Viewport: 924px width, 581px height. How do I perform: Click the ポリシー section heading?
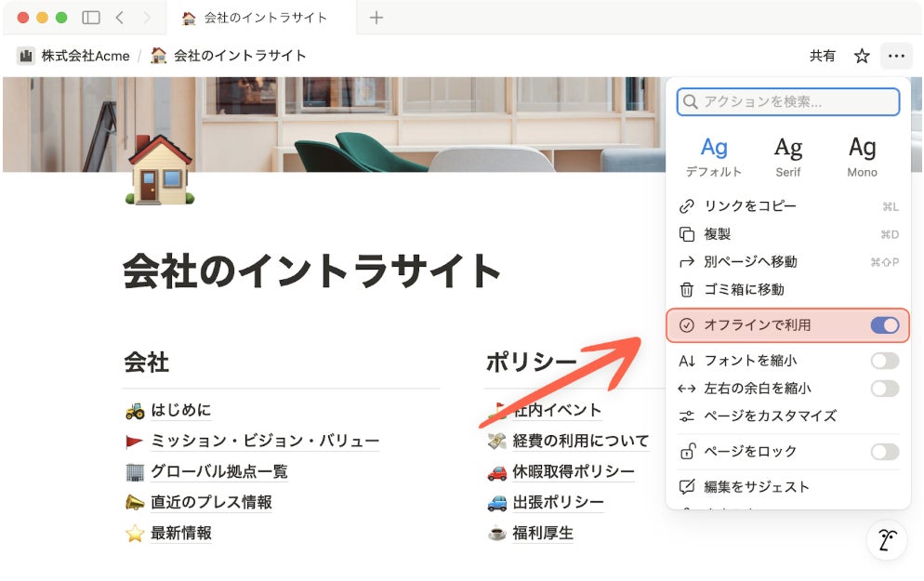531,362
